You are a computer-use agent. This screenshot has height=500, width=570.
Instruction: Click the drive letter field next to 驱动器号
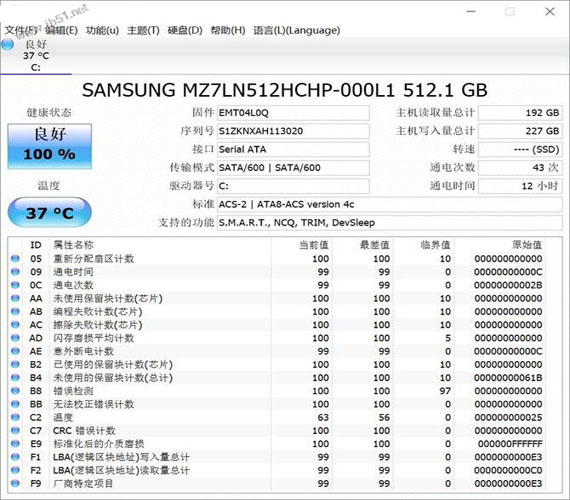click(293, 186)
